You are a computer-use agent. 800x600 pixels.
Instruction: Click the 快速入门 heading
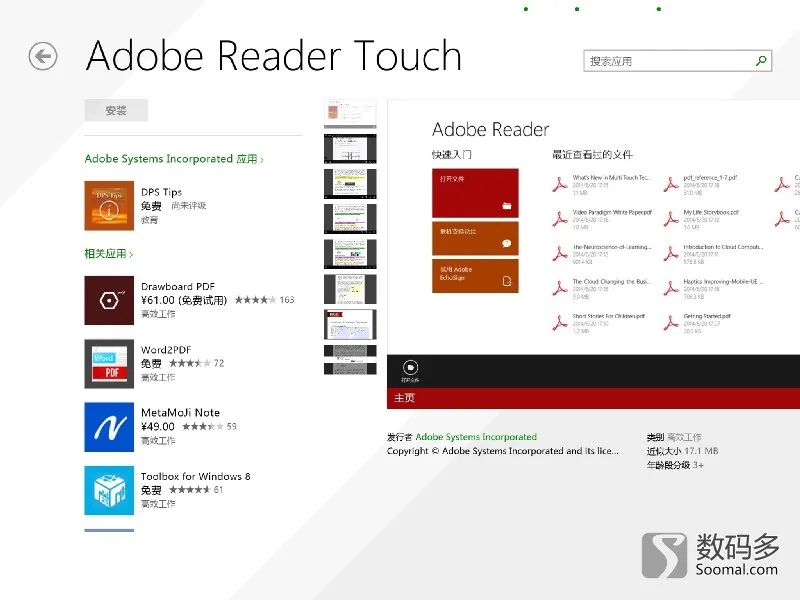(452, 155)
